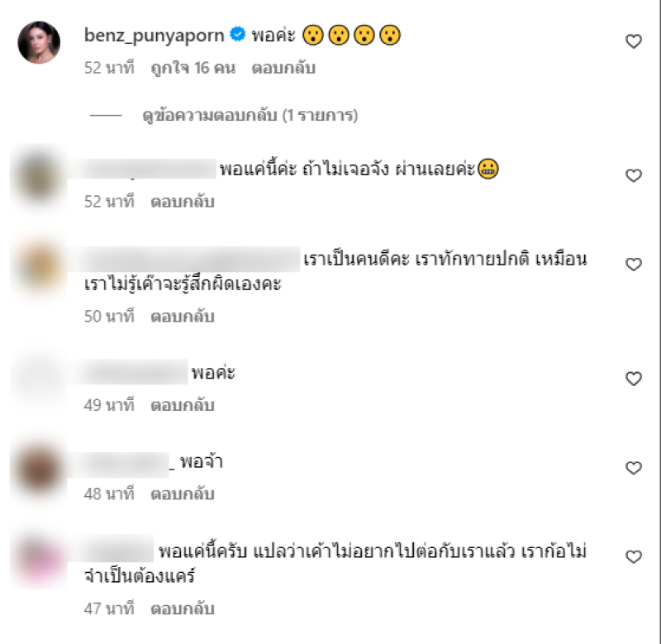Image resolution: width=661 pixels, height=644 pixels.
Task: View who liked via 'ถูกใจ 16 คน'
Action: point(193,68)
